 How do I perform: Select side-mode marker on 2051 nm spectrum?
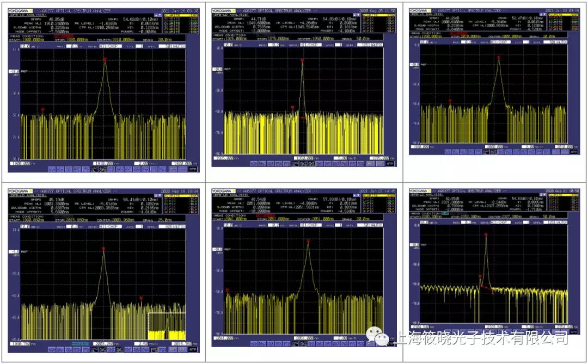click(227, 290)
